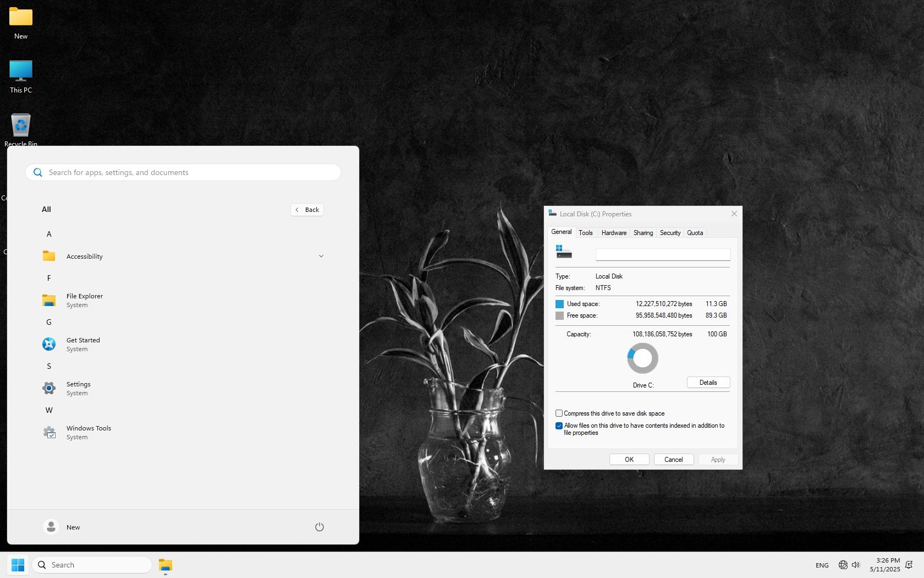
Task: Open Windows Tools in the app list
Action: tap(88, 432)
